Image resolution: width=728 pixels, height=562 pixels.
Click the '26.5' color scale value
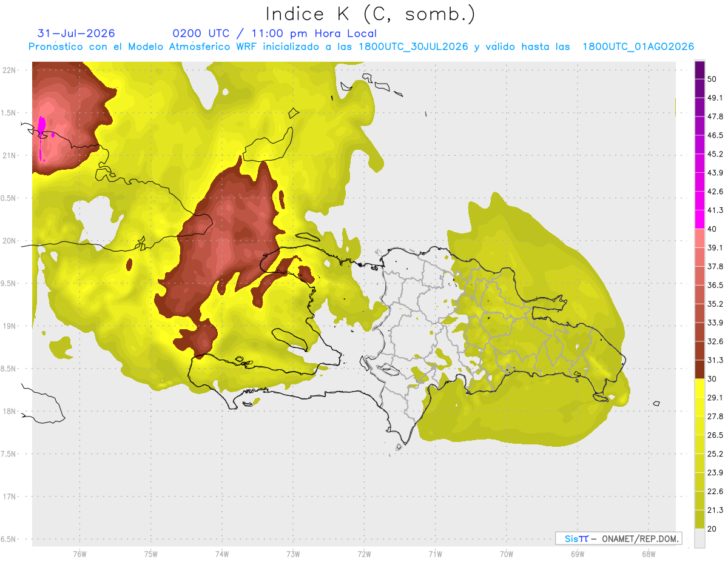tap(715, 435)
